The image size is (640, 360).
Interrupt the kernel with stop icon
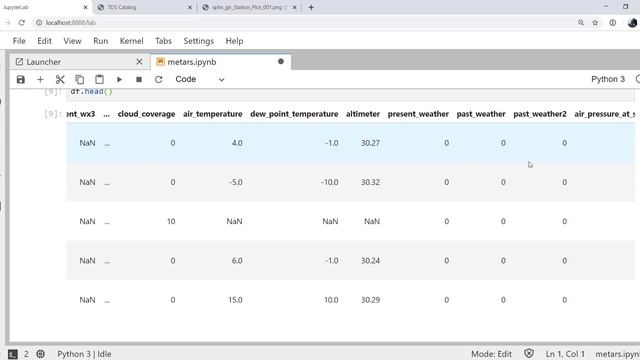139,80
